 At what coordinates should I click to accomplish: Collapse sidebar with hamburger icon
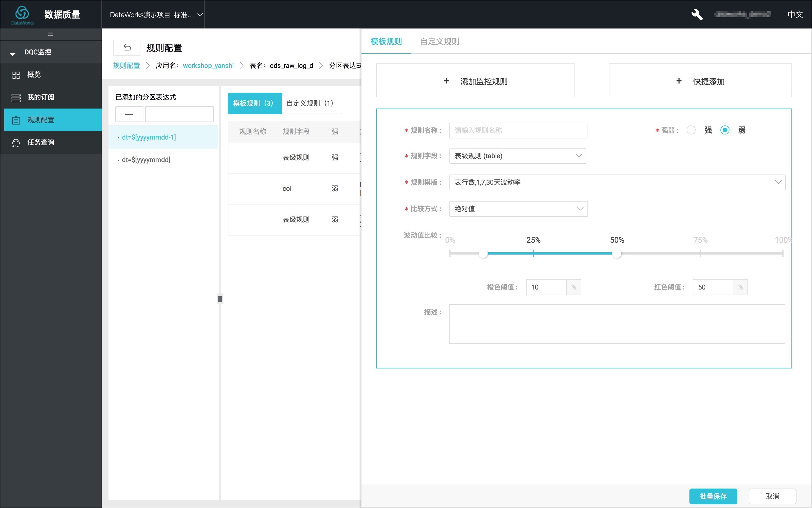tap(50, 34)
